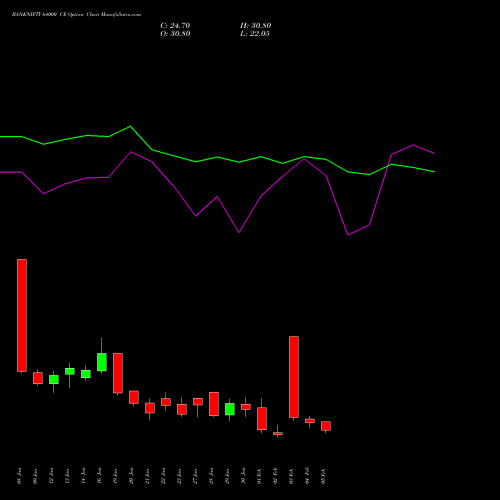Click the 12 Jan date label
500x500 pixels.
pos(51,476)
